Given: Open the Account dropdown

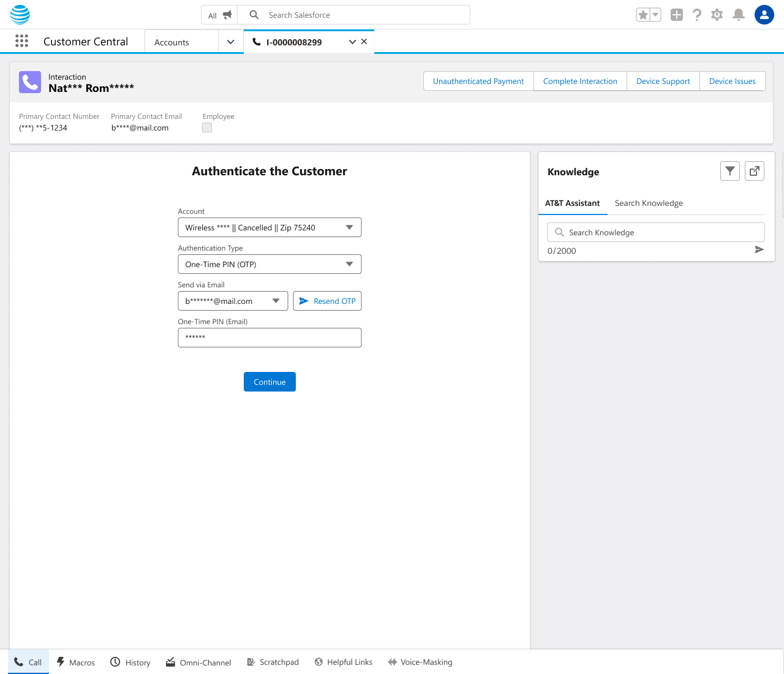Looking at the screenshot, I should 269,227.
